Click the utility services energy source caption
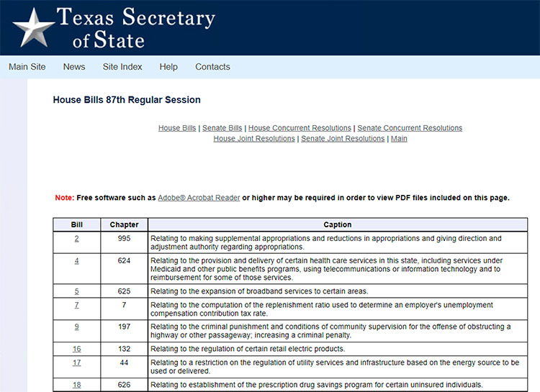 (335, 367)
